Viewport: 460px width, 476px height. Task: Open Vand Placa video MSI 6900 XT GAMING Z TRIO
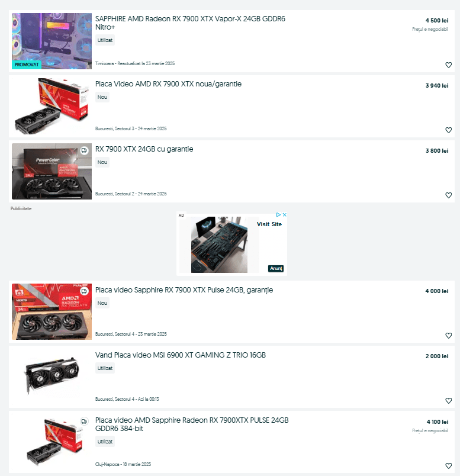[181, 355]
